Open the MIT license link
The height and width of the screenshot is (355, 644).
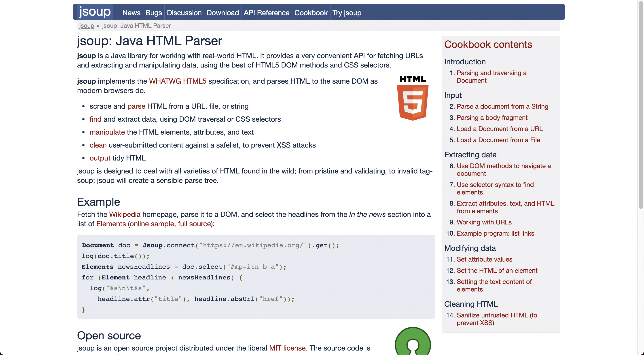point(287,348)
